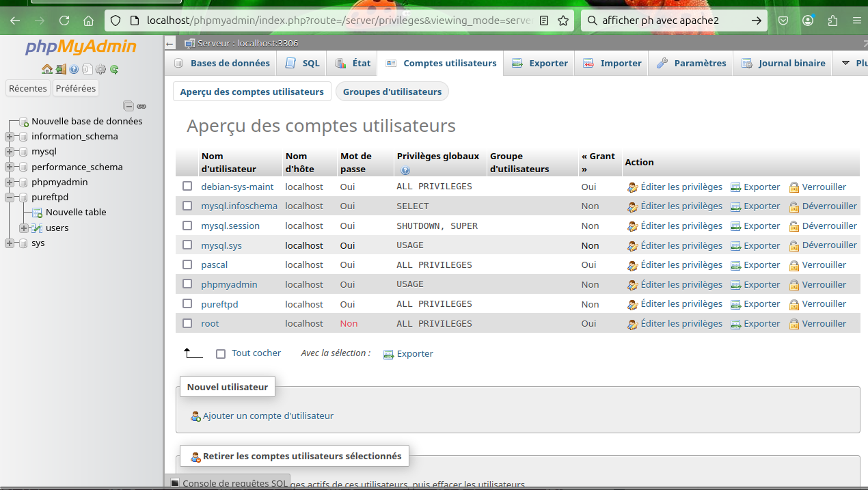Reload the page in browser
Image resolution: width=868 pixels, height=490 pixels.
[x=64, y=21]
